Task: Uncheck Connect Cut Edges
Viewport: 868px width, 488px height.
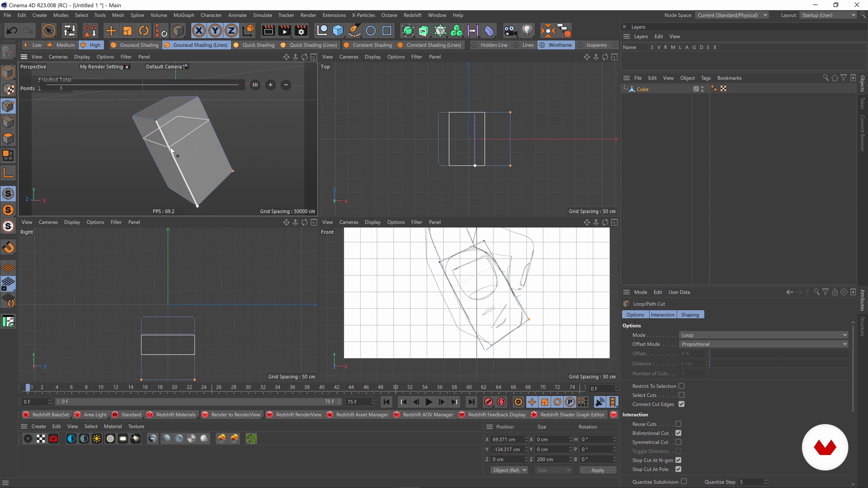Action: (x=681, y=404)
